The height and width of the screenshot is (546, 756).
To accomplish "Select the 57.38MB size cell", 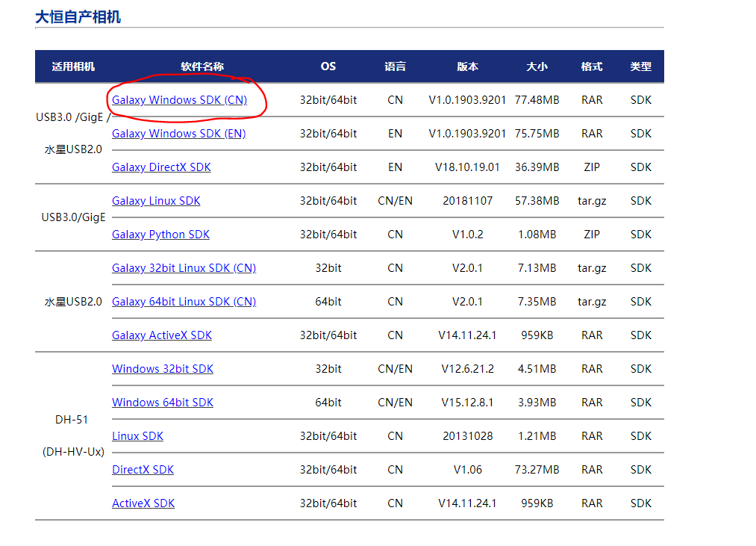I will click(537, 201).
